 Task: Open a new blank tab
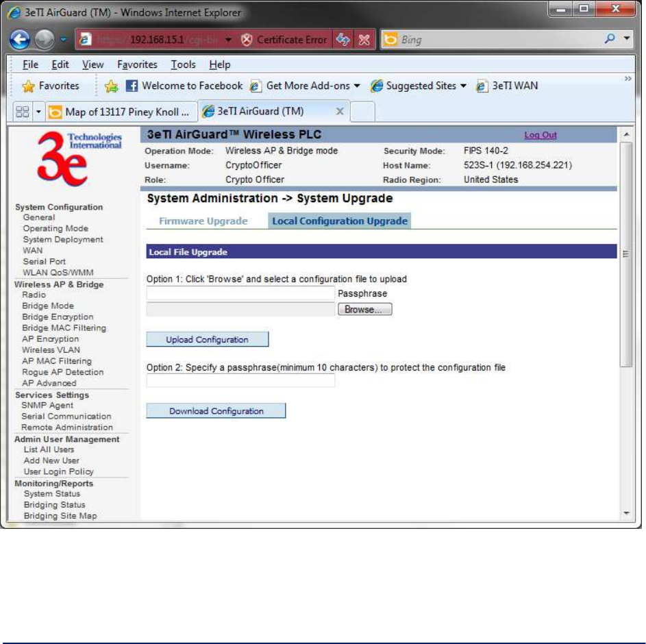(362, 112)
